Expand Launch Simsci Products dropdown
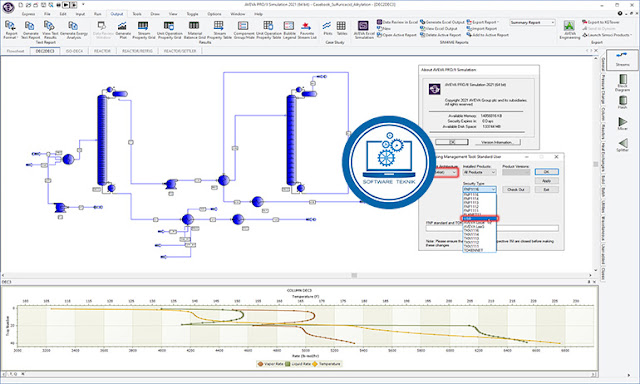The image size is (640, 384). 607,35
